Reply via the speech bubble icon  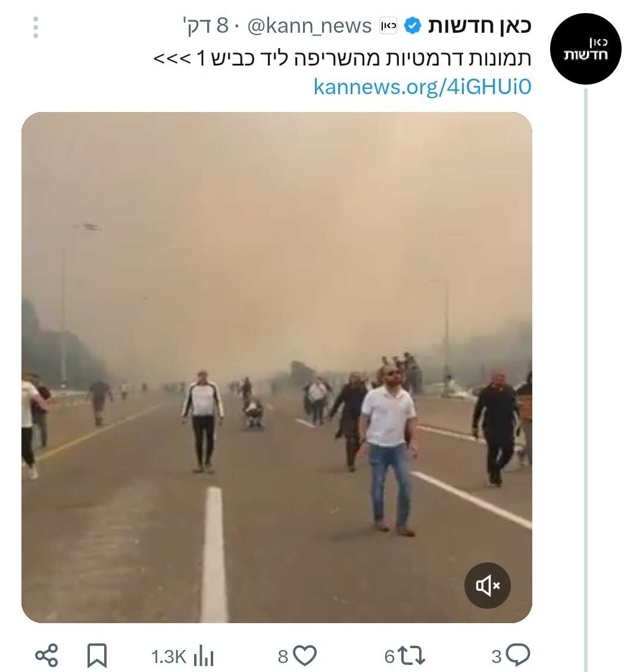[518, 655]
